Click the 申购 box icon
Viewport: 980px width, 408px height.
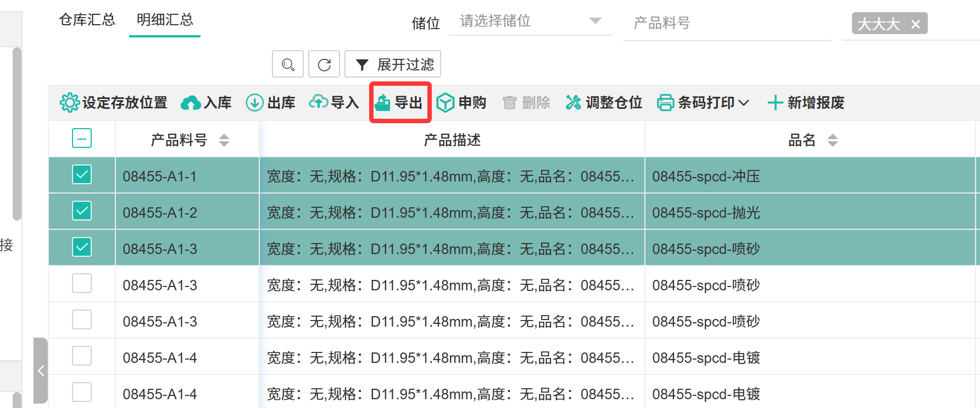tap(445, 103)
